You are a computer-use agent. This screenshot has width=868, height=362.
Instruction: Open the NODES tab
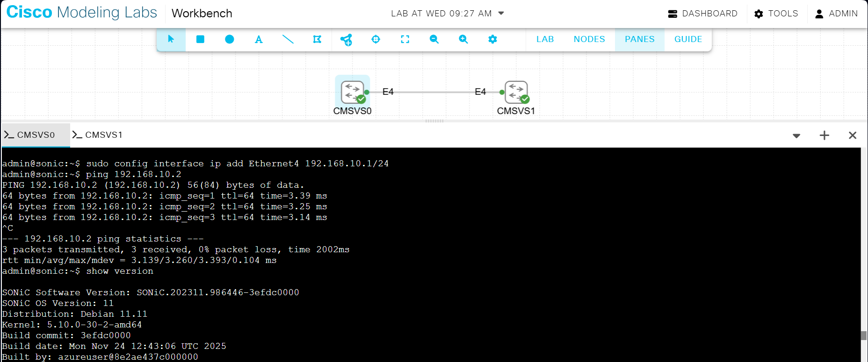pyautogui.click(x=589, y=39)
